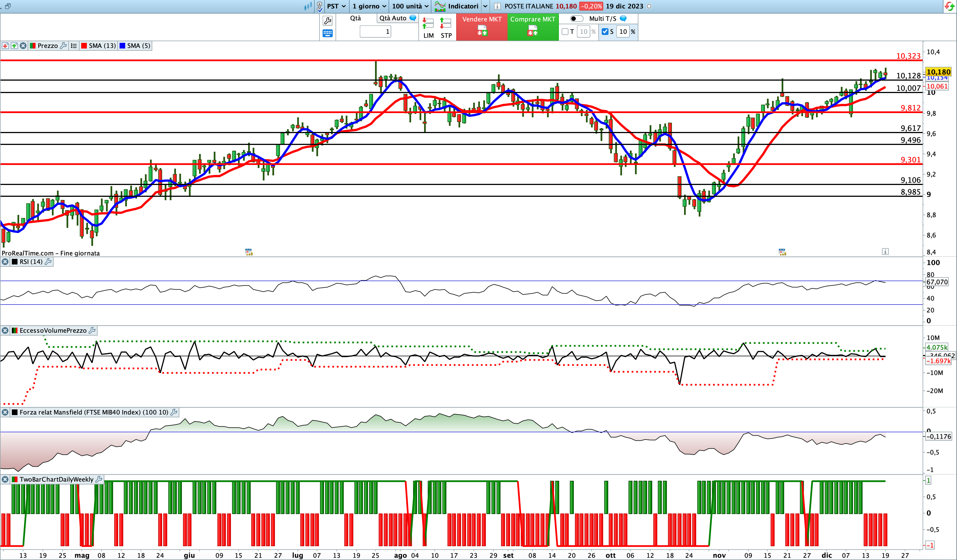Close the Forza relat Mansfield panel
The width and height of the screenshot is (957, 560).
5,412
